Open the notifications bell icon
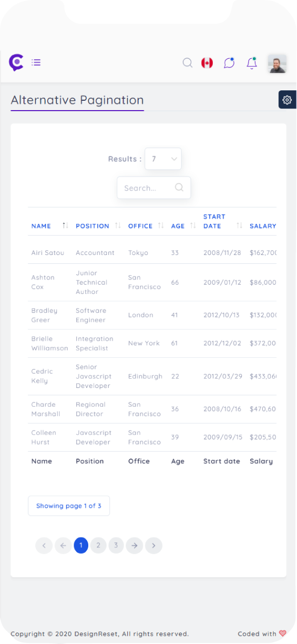 click(x=252, y=63)
